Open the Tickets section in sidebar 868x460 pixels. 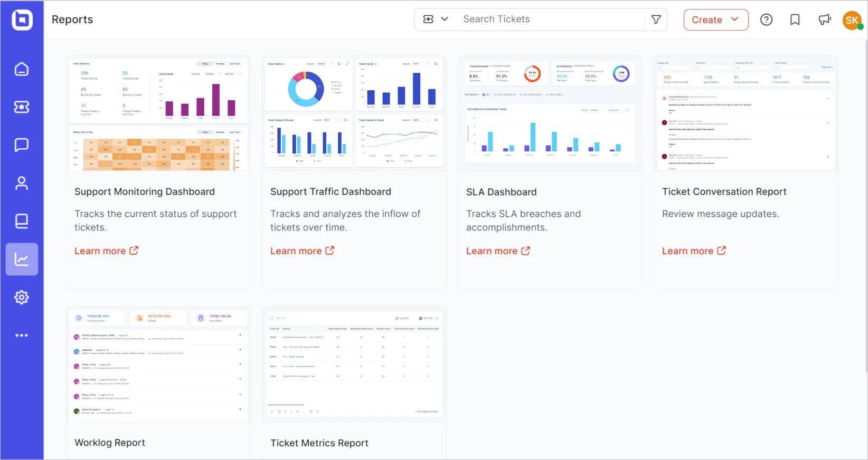pos(22,107)
